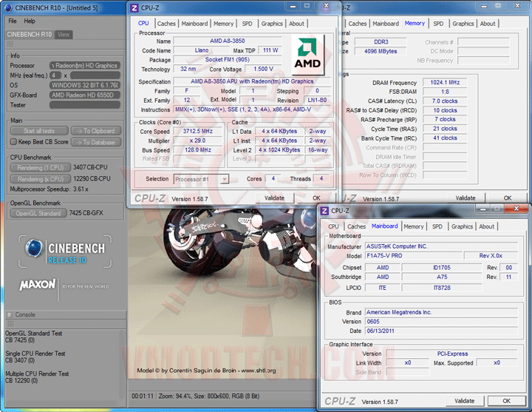Viewport: 532px width, 412px height.
Task: Close the CPU-Z Mainboard window
Action: 516,209
